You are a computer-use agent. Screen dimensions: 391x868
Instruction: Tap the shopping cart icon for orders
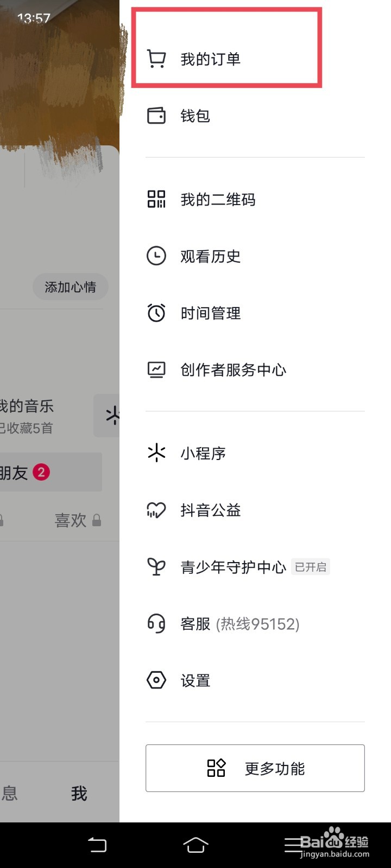point(156,59)
